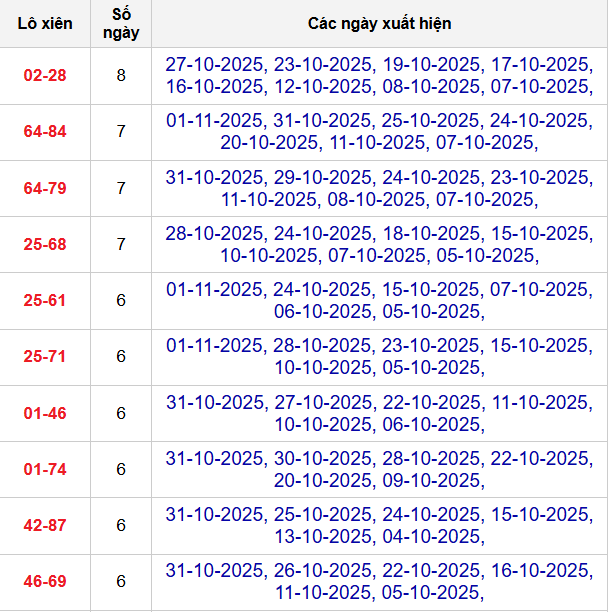The height and width of the screenshot is (612, 608).
Task: Open the 64-79 lô xiên entry
Action: (x=45, y=188)
